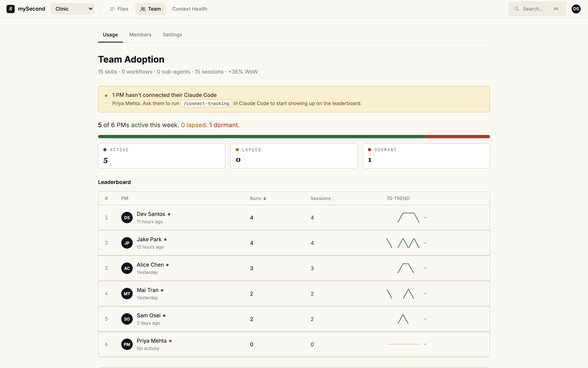588x368 pixels.
Task: Sort leaderboard by Sessions column
Action: 323,198
